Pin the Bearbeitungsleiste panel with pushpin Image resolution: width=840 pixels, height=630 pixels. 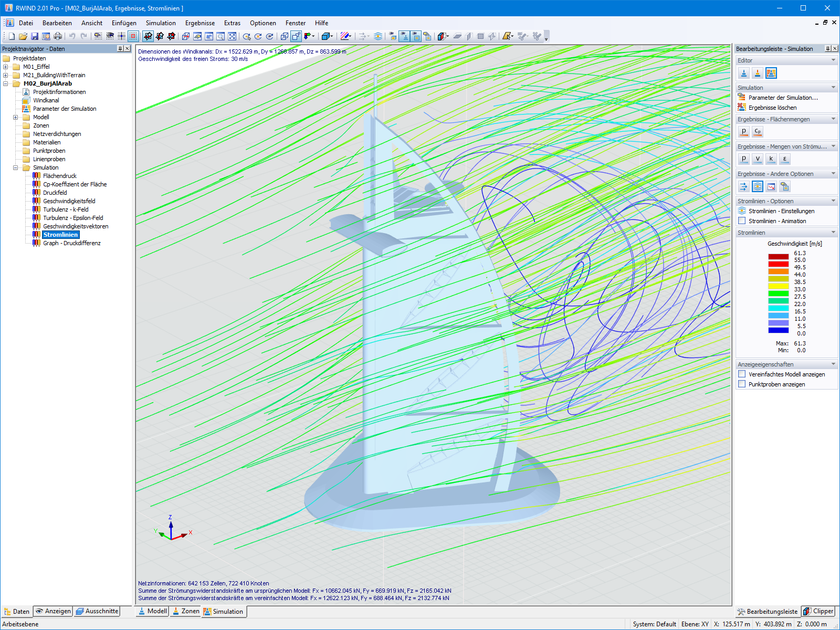click(x=828, y=48)
